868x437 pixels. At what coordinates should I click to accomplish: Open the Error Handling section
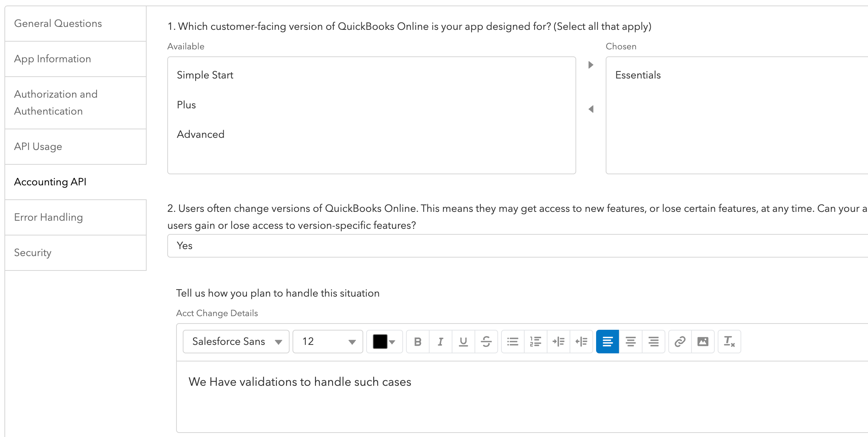[49, 217]
